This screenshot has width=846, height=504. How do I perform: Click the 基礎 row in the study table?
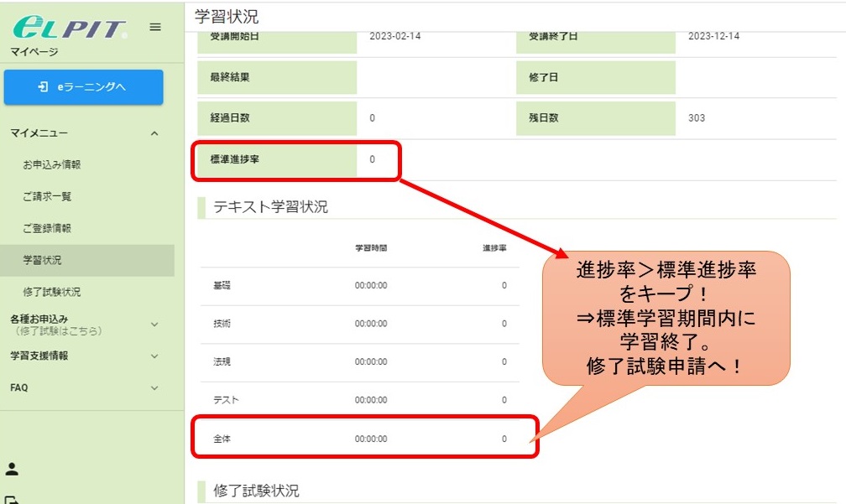click(359, 286)
